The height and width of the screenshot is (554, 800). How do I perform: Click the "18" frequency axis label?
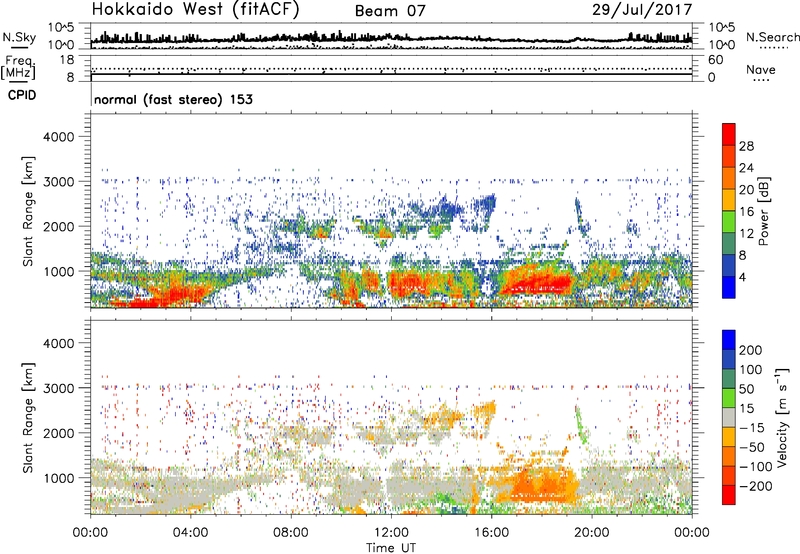point(66,60)
